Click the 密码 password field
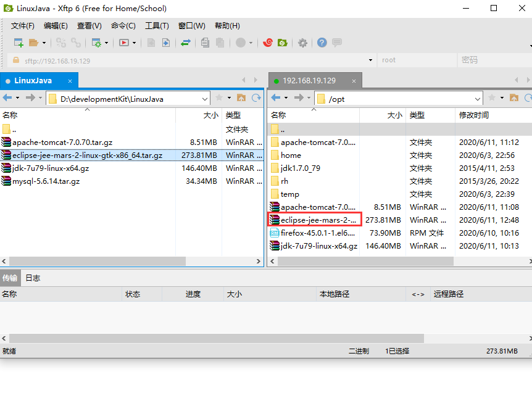The width and height of the screenshot is (532, 401). coord(495,60)
